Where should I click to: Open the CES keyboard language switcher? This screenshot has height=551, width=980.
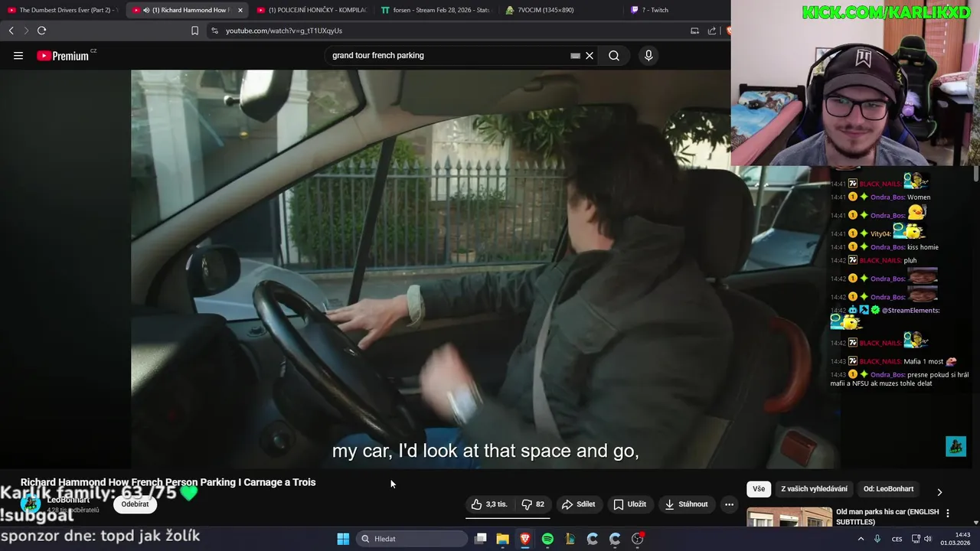click(897, 539)
